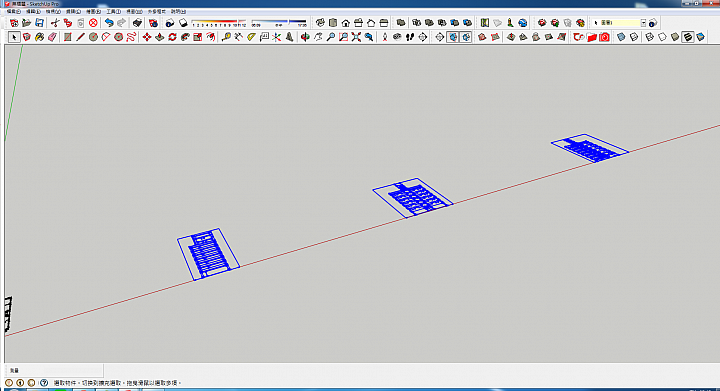Open the 編輯(E) Edit menu
720x391 pixels.
tap(33, 11)
